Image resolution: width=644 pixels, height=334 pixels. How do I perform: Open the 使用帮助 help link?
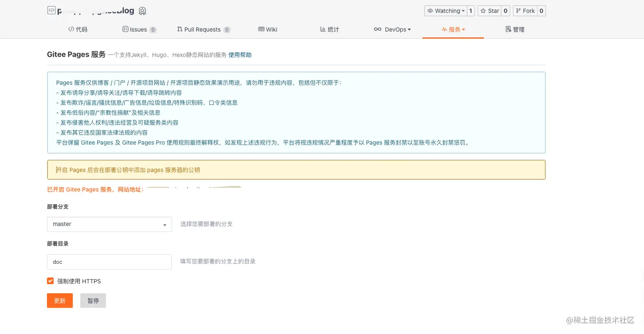(x=240, y=54)
